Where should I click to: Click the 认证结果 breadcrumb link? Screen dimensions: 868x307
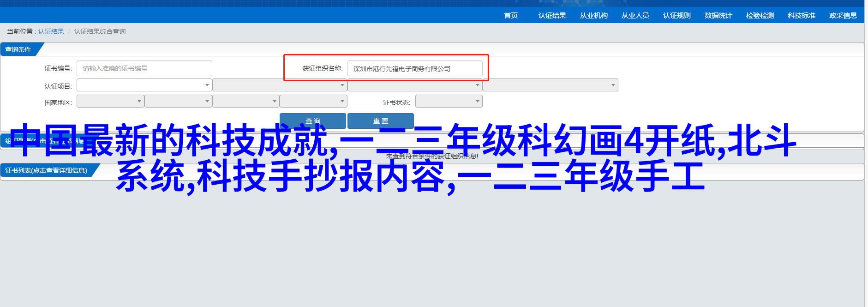[x=51, y=31]
